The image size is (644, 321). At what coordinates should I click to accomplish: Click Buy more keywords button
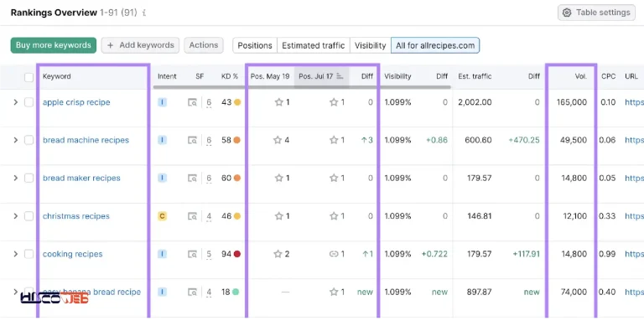click(54, 45)
